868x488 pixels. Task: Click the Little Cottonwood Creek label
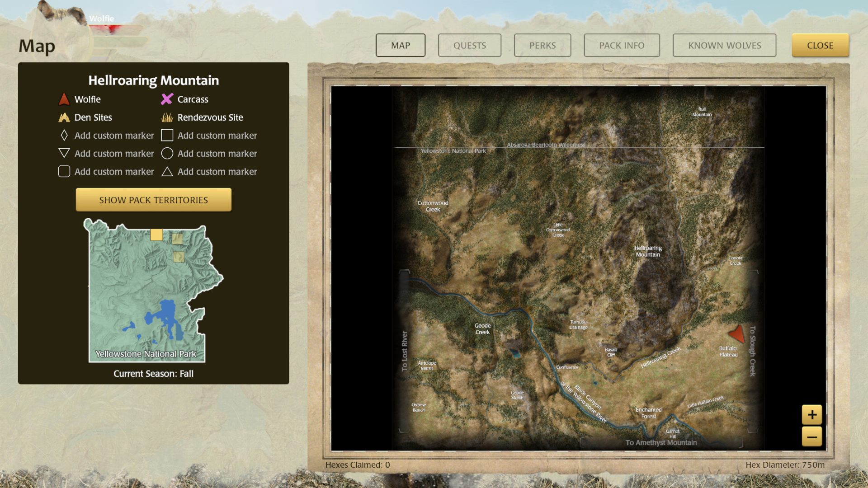558,230
